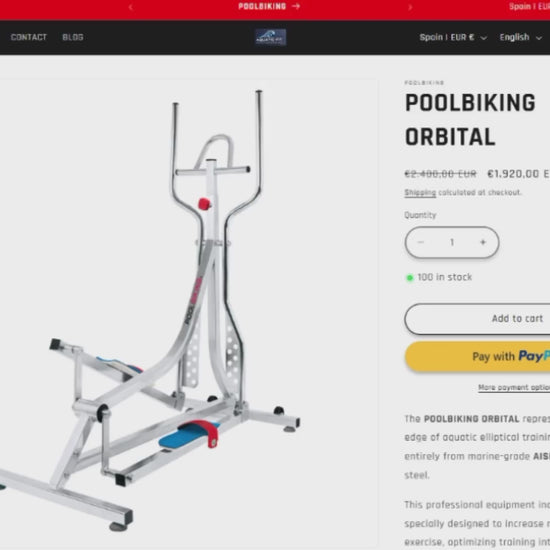
Task: Click the chevron next to English
Action: click(538, 38)
